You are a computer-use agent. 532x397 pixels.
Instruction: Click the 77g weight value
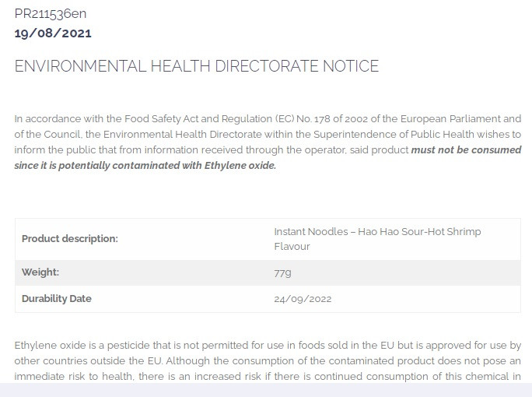(282, 273)
